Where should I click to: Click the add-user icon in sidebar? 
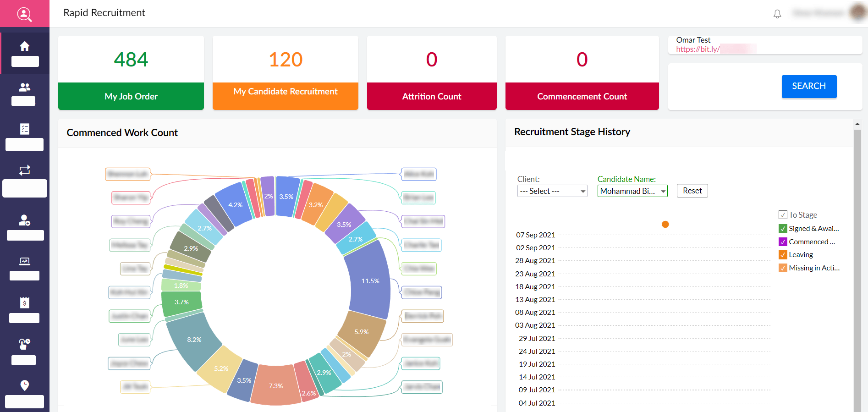(25, 220)
